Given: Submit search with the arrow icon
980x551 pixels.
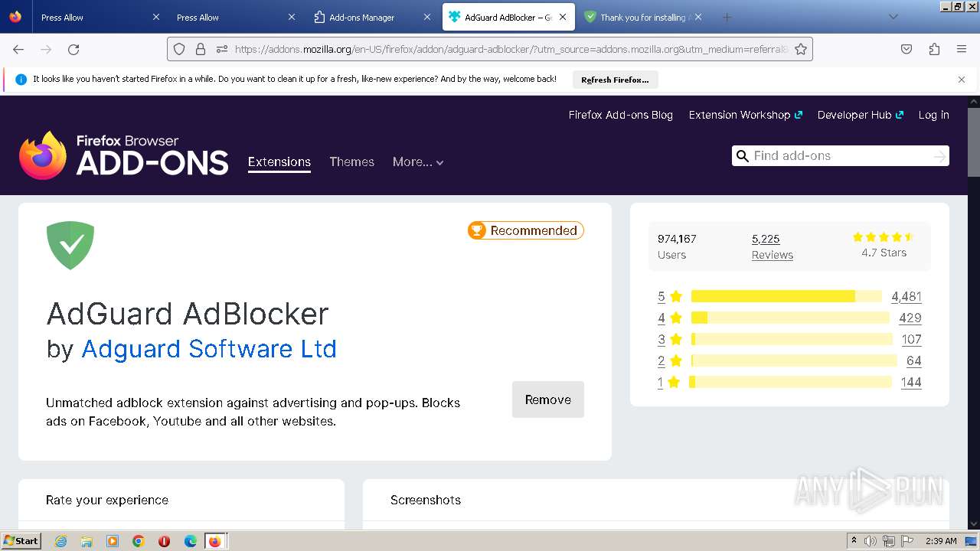Looking at the screenshot, I should [939, 156].
